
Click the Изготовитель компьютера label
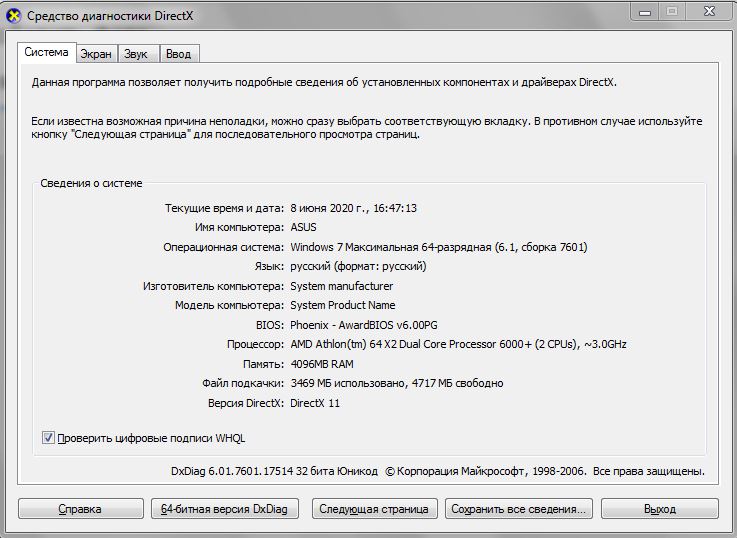pyautogui.click(x=213, y=286)
